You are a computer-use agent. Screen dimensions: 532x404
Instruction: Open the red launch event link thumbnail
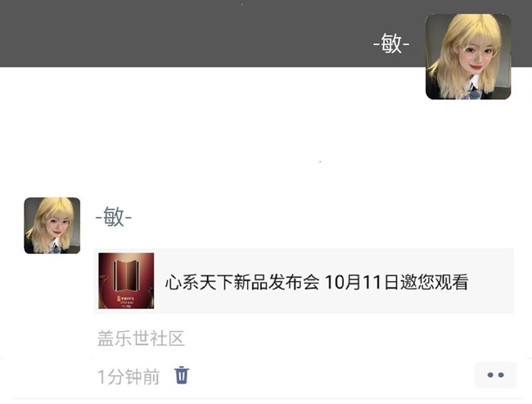click(126, 280)
